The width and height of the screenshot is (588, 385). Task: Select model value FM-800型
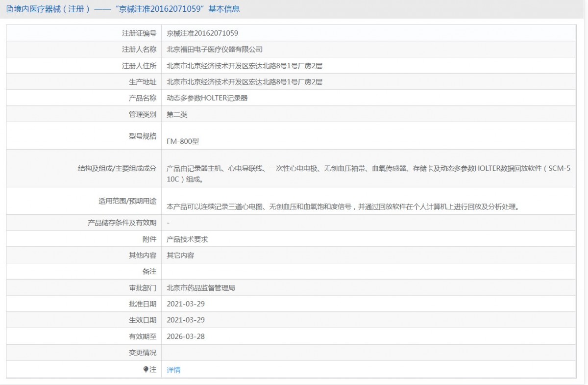click(x=183, y=141)
